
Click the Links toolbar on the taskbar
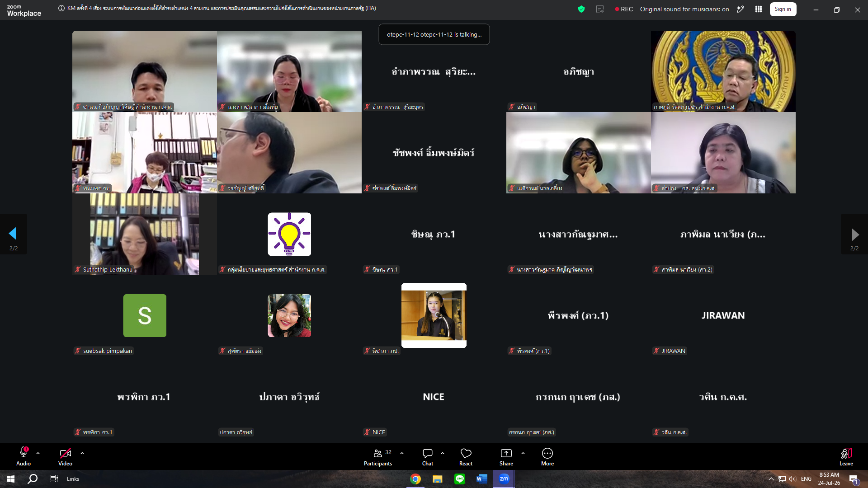coord(73,479)
